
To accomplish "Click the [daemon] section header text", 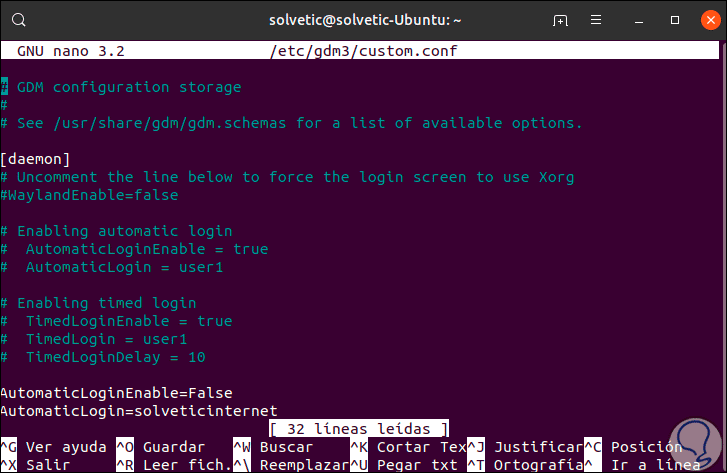I will click(35, 159).
